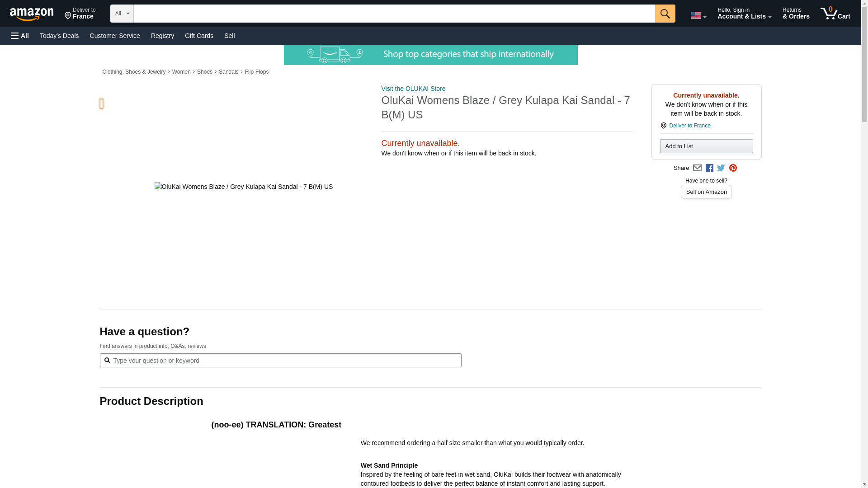Open the cart icon
Viewport: 868px width, 488px height.
pos(835,14)
